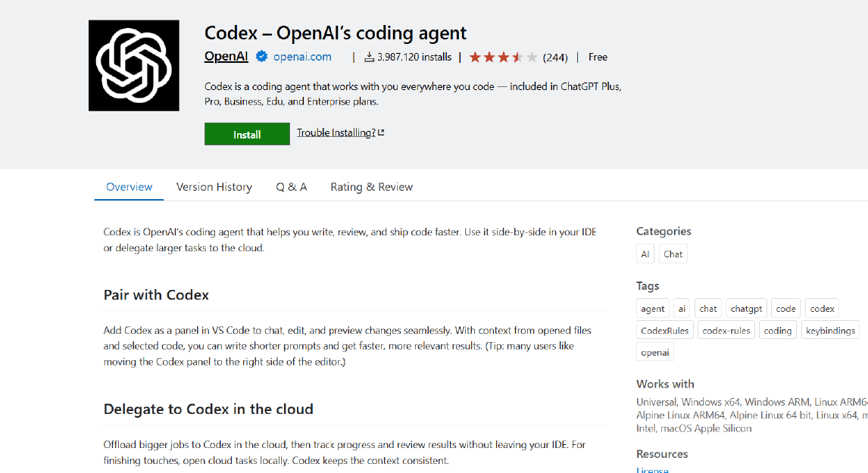The height and width of the screenshot is (473, 868).
Task: Click the first star in the rating row
Action: [475, 57]
